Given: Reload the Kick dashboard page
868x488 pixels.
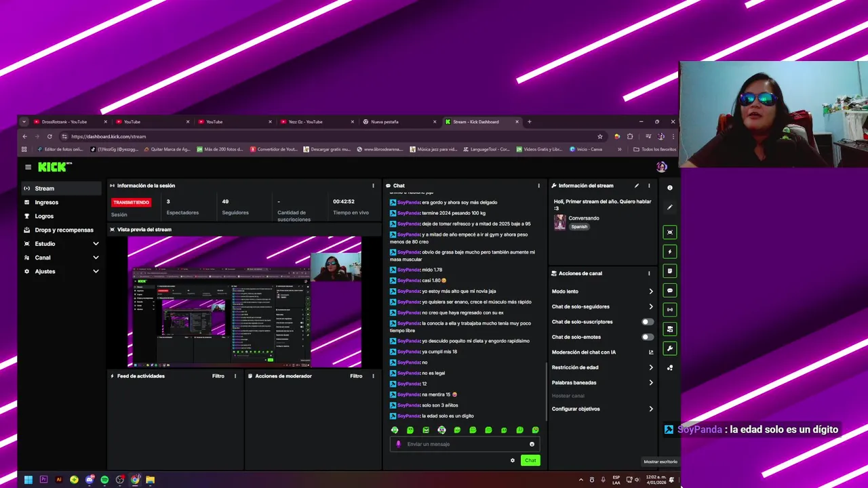Looking at the screenshot, I should pos(50,136).
